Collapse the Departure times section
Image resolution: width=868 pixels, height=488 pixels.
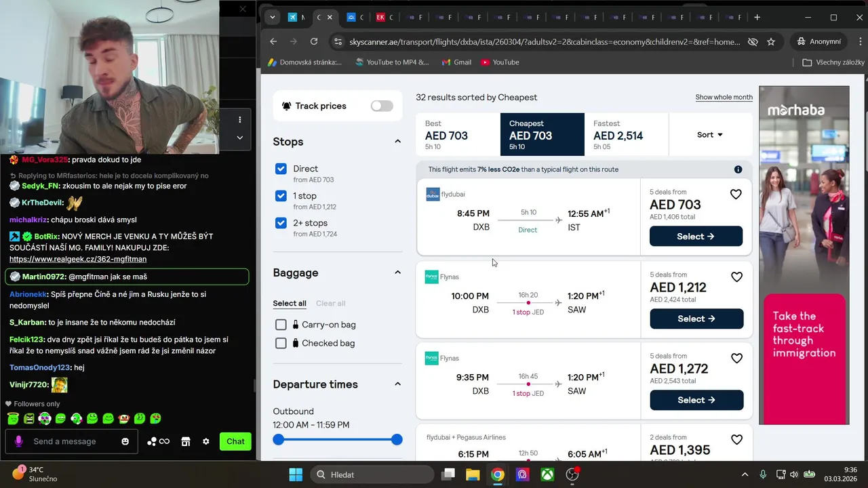[397, 384]
